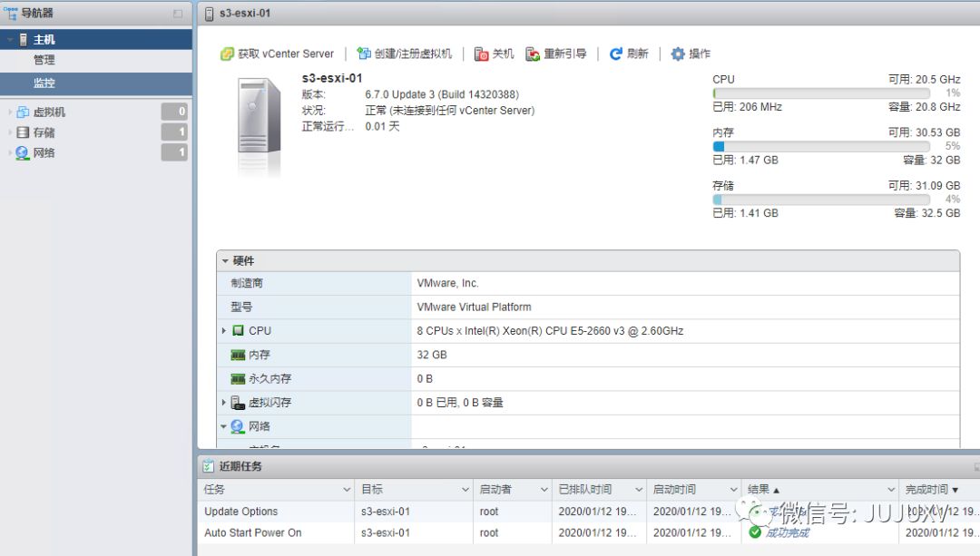Open the 启动时间 column dropdown
Screen dimensions: 980x556
(x=734, y=489)
